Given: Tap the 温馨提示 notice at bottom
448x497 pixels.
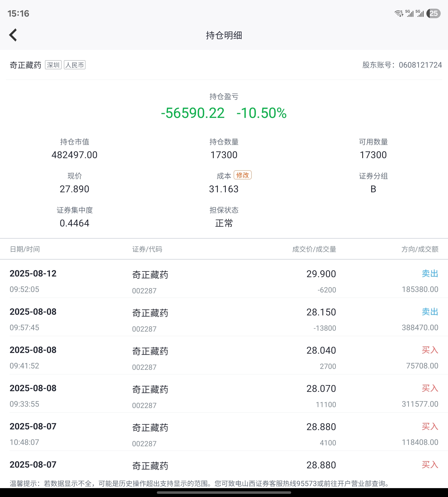Looking at the screenshot, I should (200, 484).
